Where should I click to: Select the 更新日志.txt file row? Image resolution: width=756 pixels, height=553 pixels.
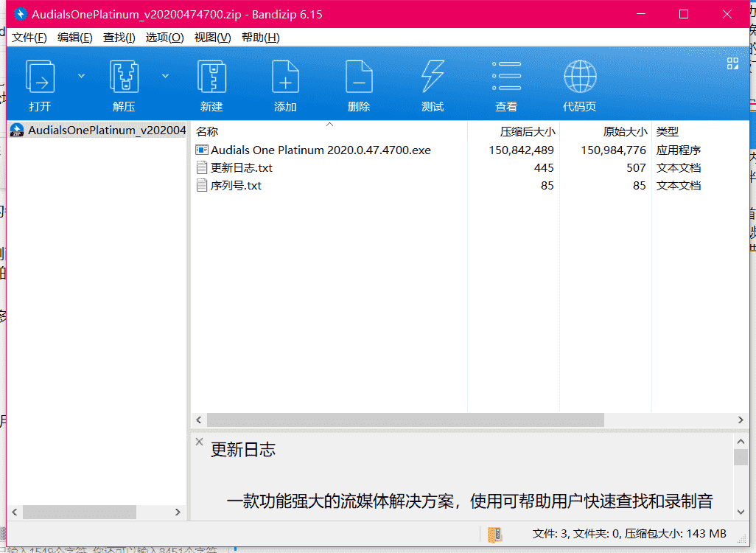pyautogui.click(x=449, y=168)
